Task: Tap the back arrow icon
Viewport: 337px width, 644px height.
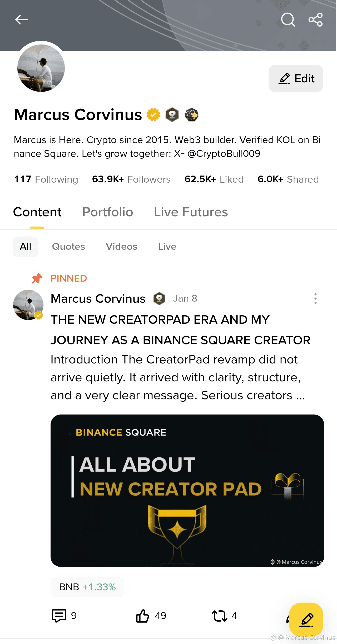Action: tap(21, 20)
